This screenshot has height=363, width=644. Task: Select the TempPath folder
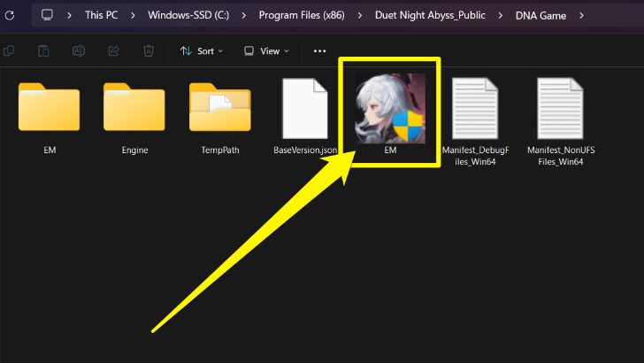click(x=219, y=107)
